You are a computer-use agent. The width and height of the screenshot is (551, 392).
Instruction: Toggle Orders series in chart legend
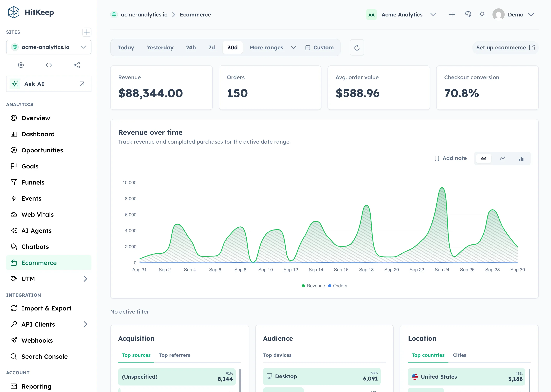pos(337,286)
